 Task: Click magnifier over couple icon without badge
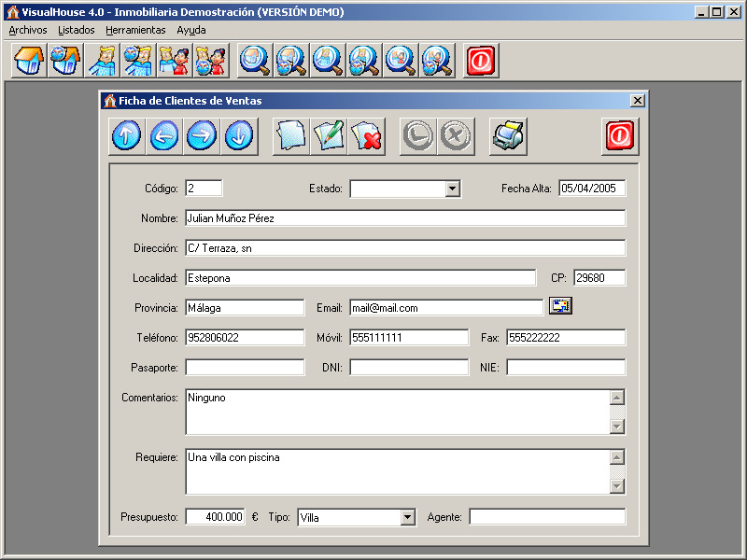tap(401, 61)
